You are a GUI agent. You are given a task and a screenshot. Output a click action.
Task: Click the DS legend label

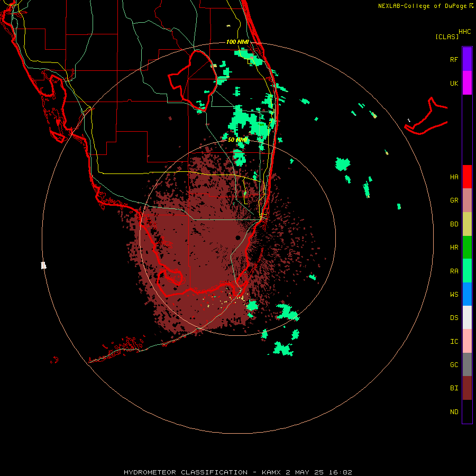coord(454,318)
